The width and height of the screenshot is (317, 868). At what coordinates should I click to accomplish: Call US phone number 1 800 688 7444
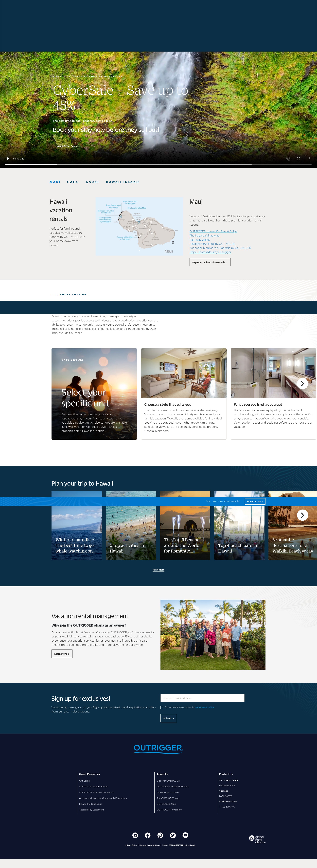pyautogui.click(x=227, y=785)
